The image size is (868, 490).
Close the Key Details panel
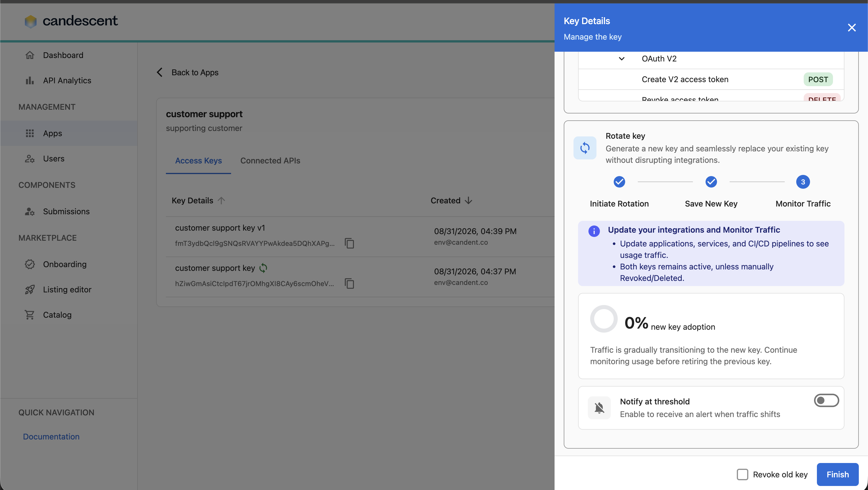851,28
